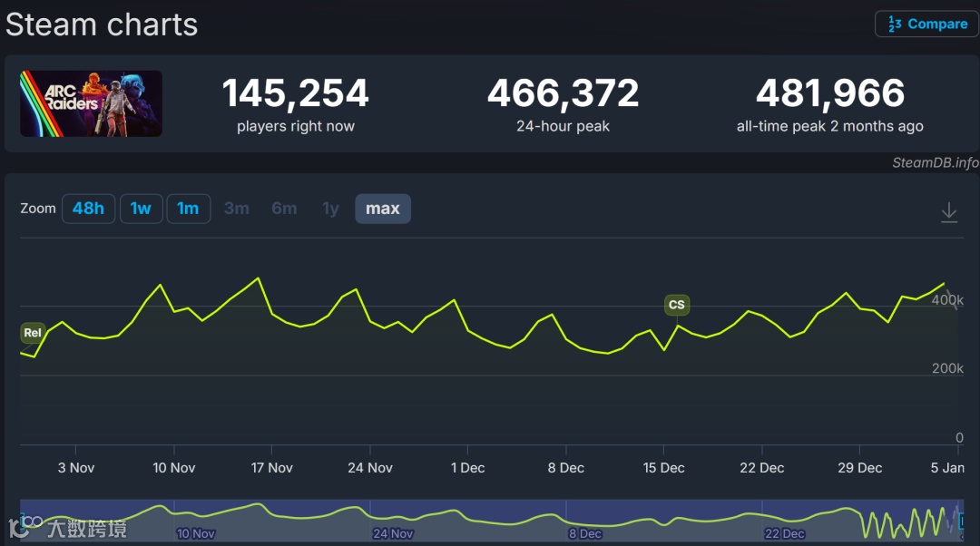Click the navigator's left range handle

point(22,521)
